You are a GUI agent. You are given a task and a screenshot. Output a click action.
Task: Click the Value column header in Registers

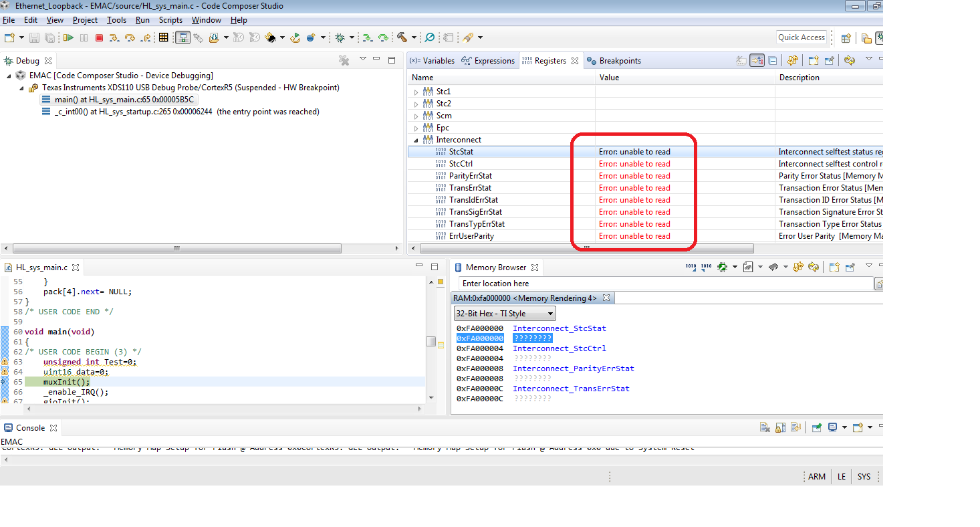(x=685, y=78)
